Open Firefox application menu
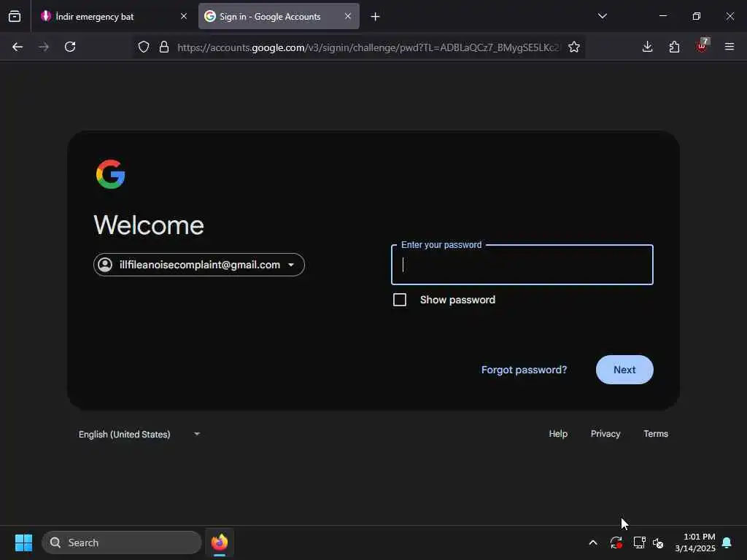 click(x=729, y=47)
